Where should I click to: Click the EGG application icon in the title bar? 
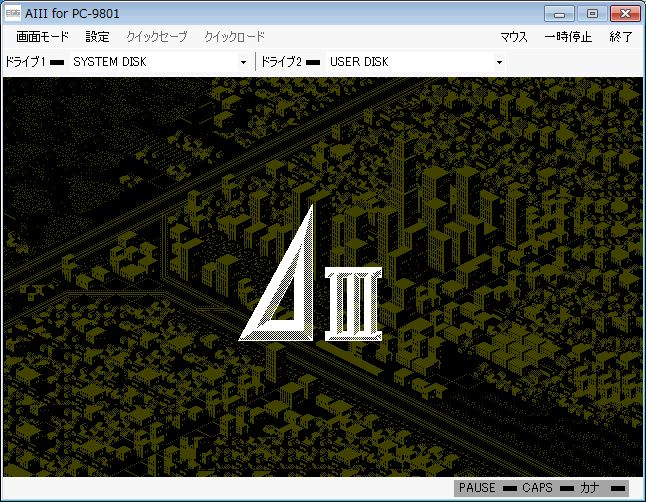(x=12, y=13)
